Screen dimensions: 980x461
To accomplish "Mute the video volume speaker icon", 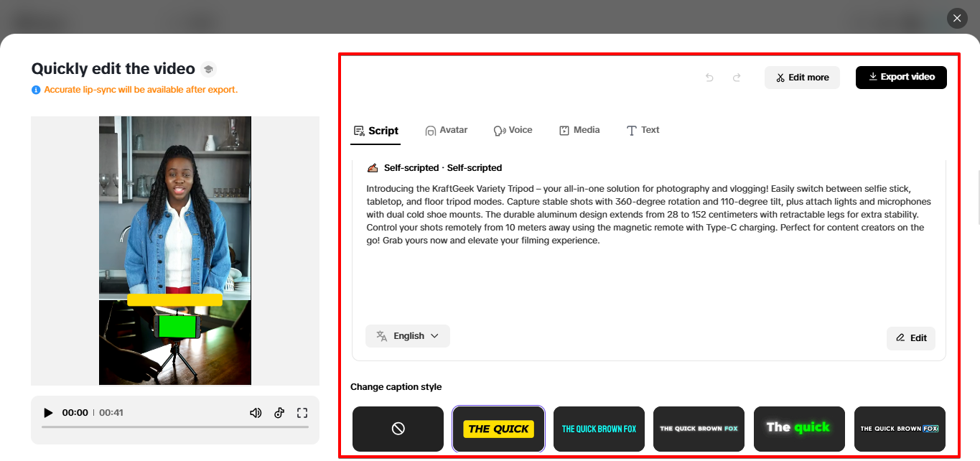I will (256, 413).
